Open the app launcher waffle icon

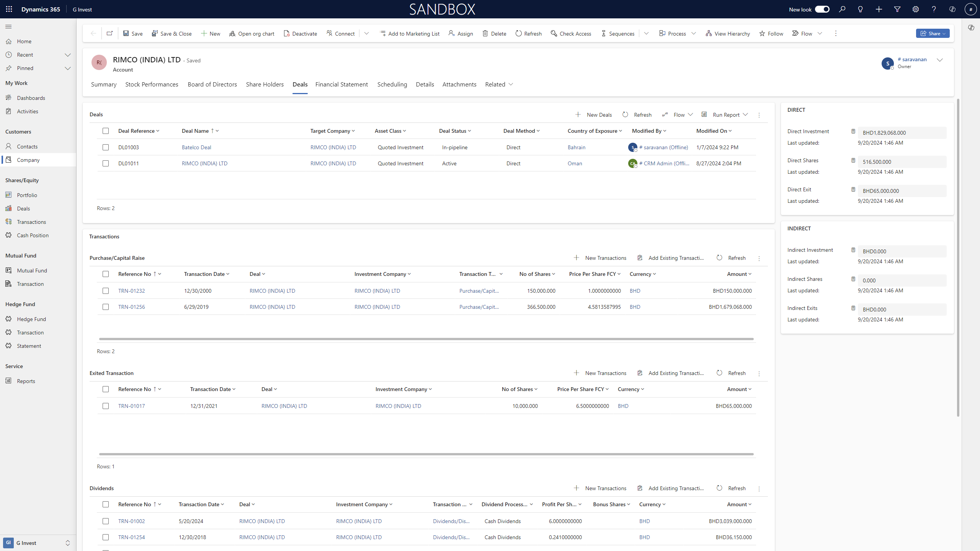coord(9,9)
